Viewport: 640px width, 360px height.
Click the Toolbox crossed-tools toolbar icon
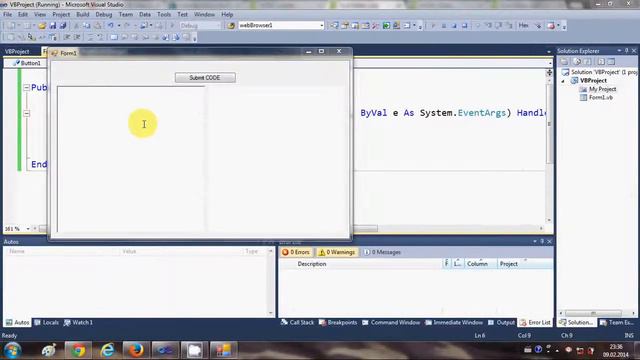coord(376,25)
